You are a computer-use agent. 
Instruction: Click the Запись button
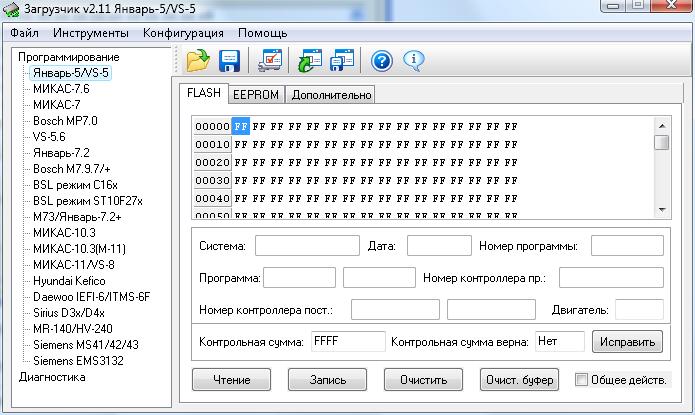pos(328,380)
